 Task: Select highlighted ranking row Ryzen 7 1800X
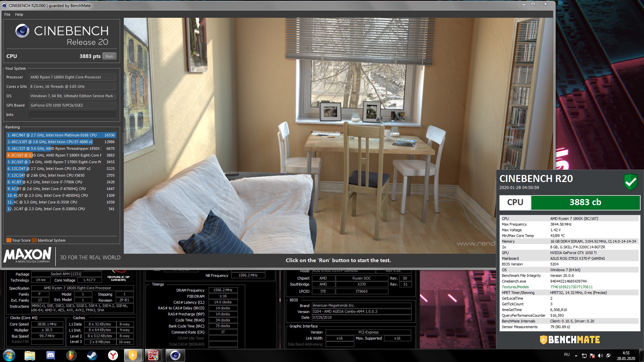61,155
